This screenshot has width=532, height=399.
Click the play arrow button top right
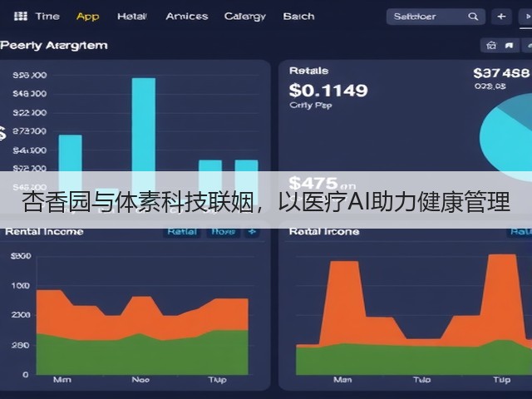[526, 17]
